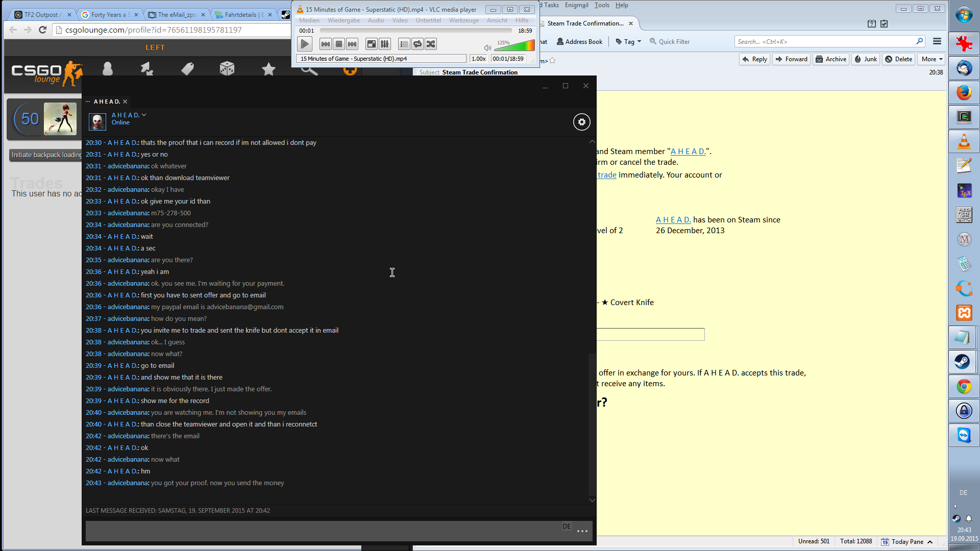Image resolution: width=980 pixels, height=551 pixels.
Task: Click the Forward email button
Action: pyautogui.click(x=791, y=59)
